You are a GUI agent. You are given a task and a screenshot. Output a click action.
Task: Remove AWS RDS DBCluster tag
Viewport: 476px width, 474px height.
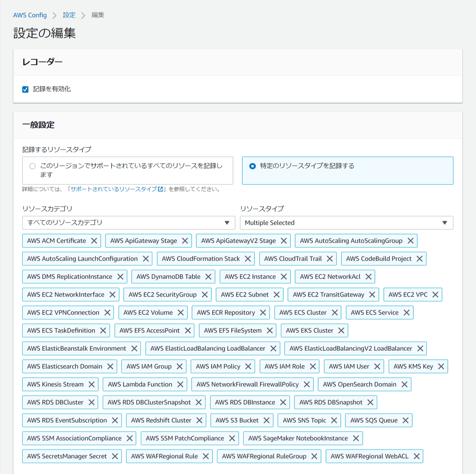[x=91, y=402]
